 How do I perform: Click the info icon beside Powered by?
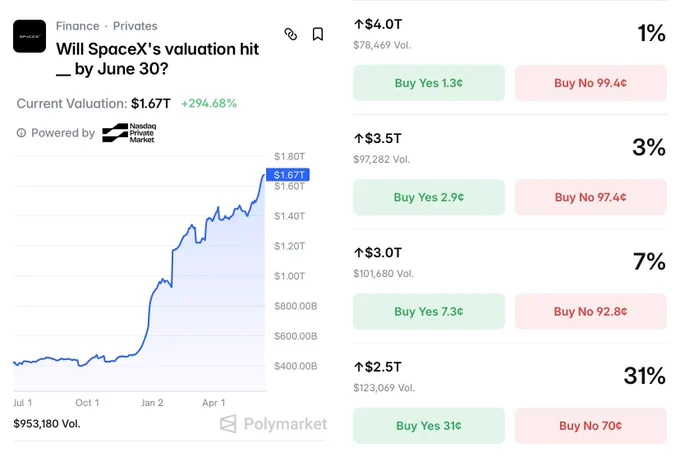pos(21,133)
